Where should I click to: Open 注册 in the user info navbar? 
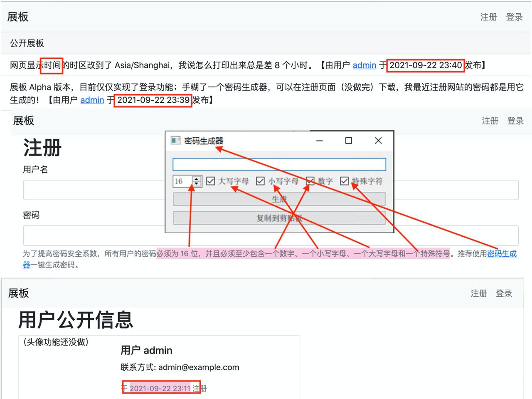click(x=479, y=293)
